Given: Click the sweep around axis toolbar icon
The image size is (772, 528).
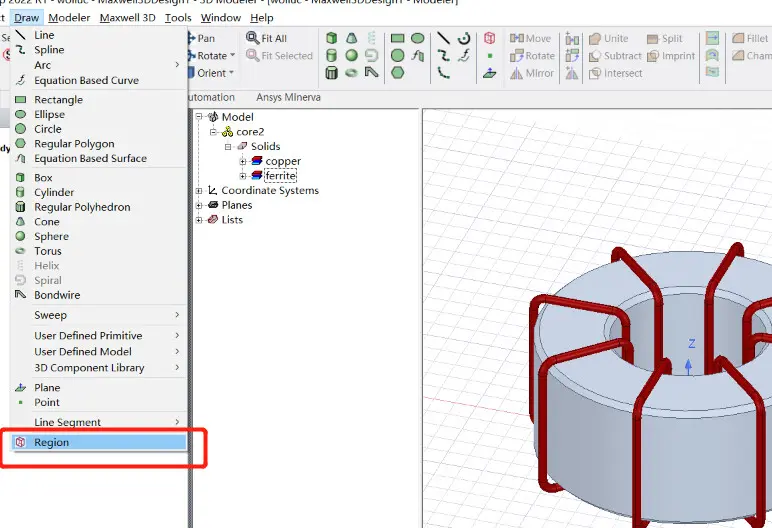Looking at the screenshot, I should click(x=712, y=55).
